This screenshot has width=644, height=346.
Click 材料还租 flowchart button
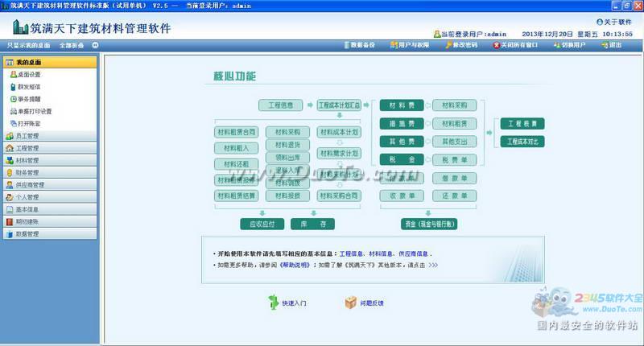coord(236,164)
